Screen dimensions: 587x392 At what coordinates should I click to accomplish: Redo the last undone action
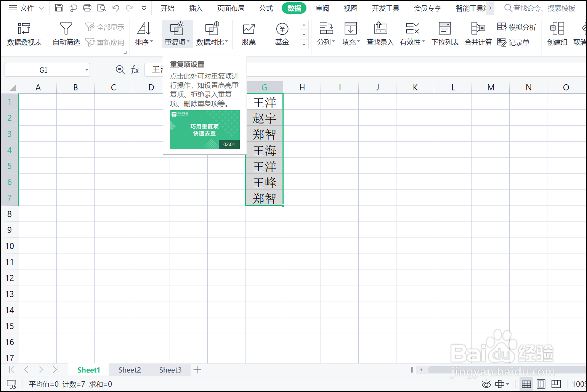click(130, 8)
